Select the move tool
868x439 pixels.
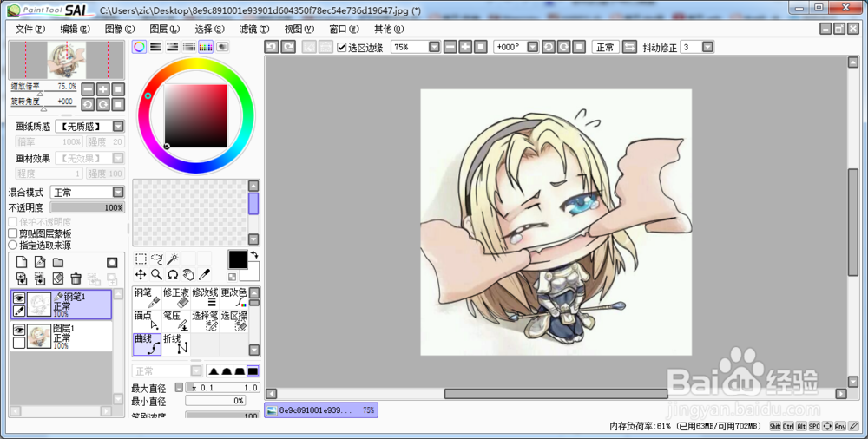[141, 274]
